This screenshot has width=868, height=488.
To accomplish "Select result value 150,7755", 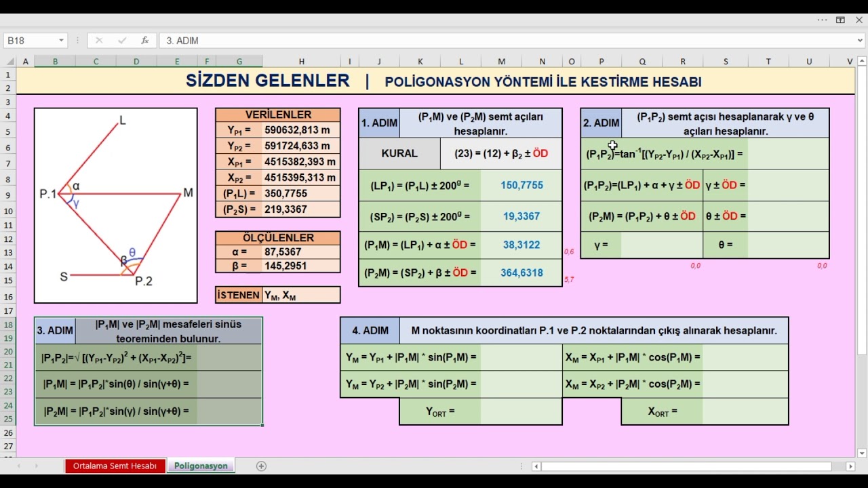I will [521, 185].
